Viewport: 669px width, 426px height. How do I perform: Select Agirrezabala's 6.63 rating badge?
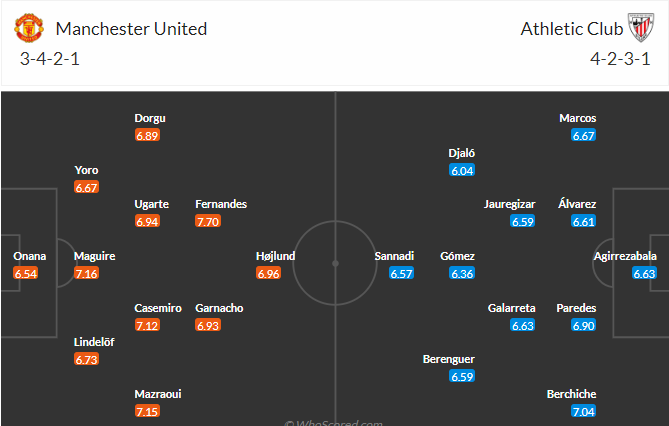pyautogui.click(x=644, y=273)
